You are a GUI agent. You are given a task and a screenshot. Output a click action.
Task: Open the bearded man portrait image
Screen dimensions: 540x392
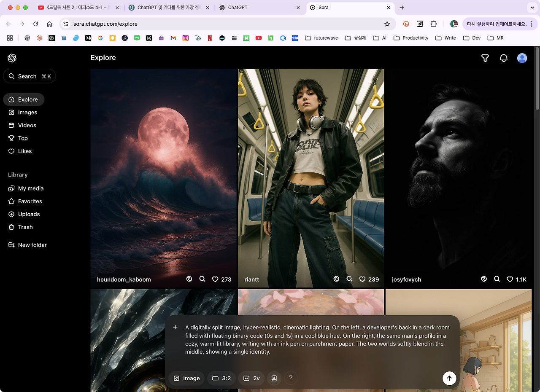tap(459, 177)
